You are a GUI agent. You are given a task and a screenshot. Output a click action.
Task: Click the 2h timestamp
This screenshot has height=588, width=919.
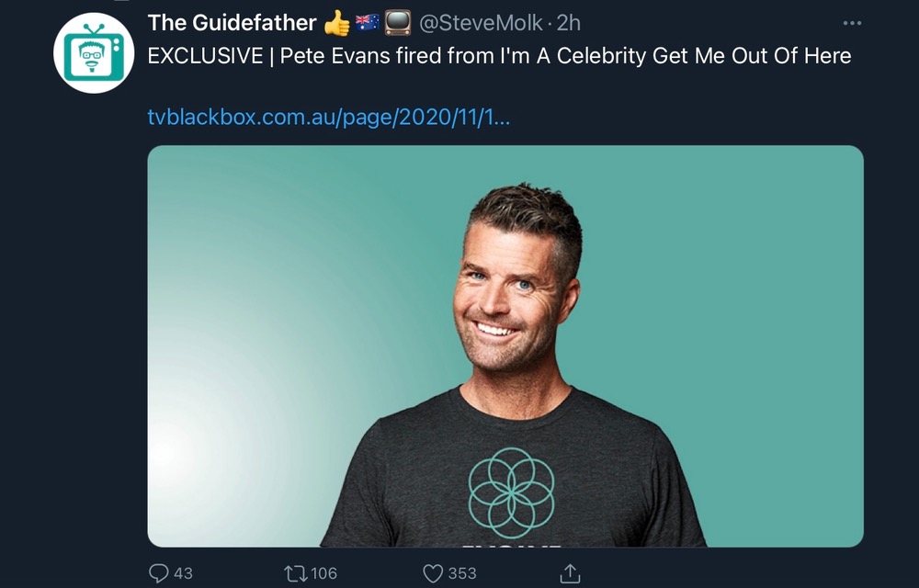point(569,23)
